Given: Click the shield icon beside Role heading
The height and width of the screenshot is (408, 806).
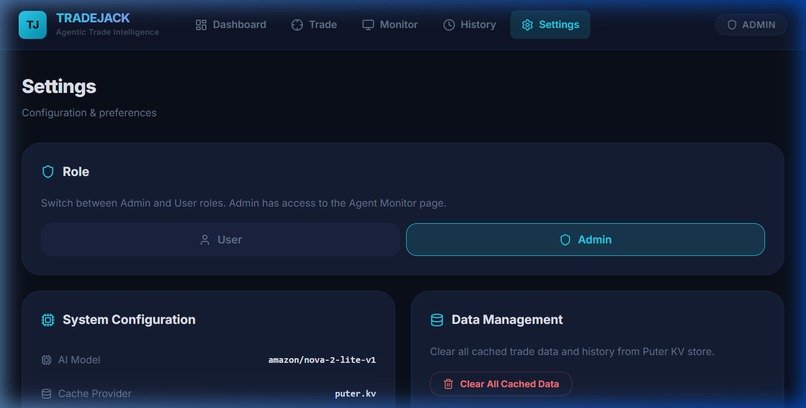Looking at the screenshot, I should (x=48, y=172).
